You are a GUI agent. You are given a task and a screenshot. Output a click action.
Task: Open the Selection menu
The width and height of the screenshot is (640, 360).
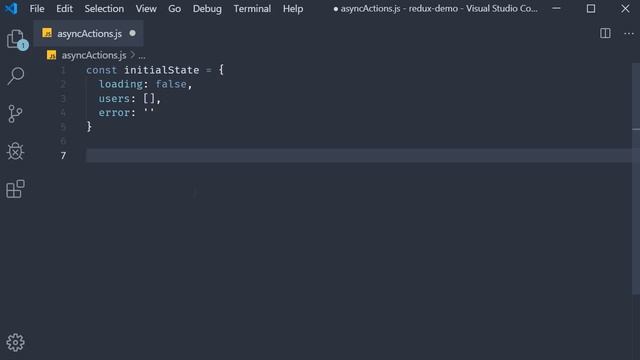click(x=104, y=9)
